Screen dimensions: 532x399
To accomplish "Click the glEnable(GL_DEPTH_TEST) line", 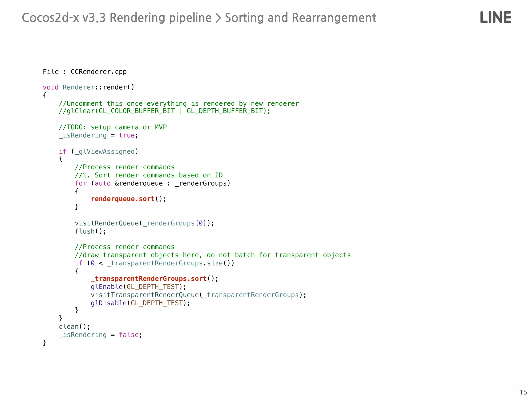I will coord(138,287).
